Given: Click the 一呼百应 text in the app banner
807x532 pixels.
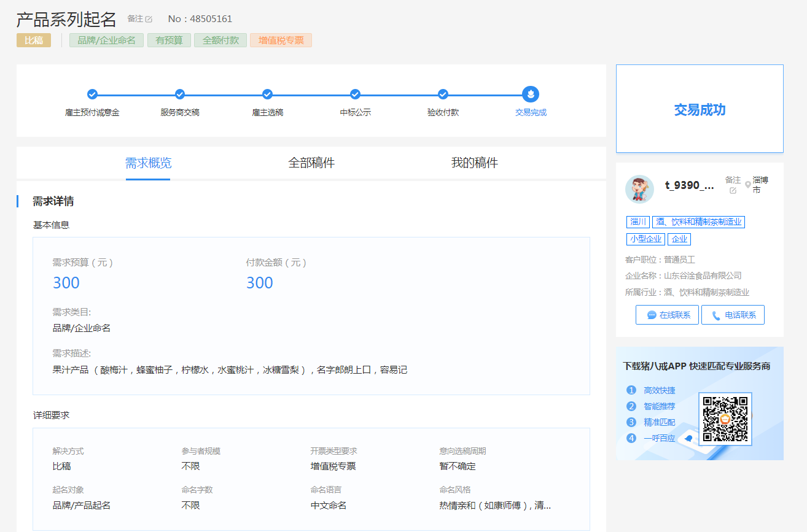Looking at the screenshot, I should coord(660,438).
